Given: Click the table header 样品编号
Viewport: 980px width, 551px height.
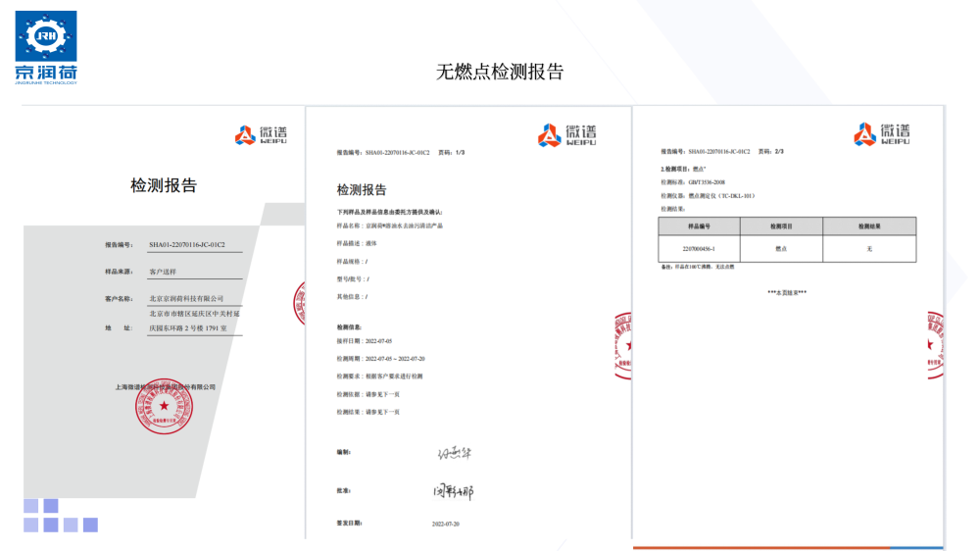Looking at the screenshot, I should [699, 226].
